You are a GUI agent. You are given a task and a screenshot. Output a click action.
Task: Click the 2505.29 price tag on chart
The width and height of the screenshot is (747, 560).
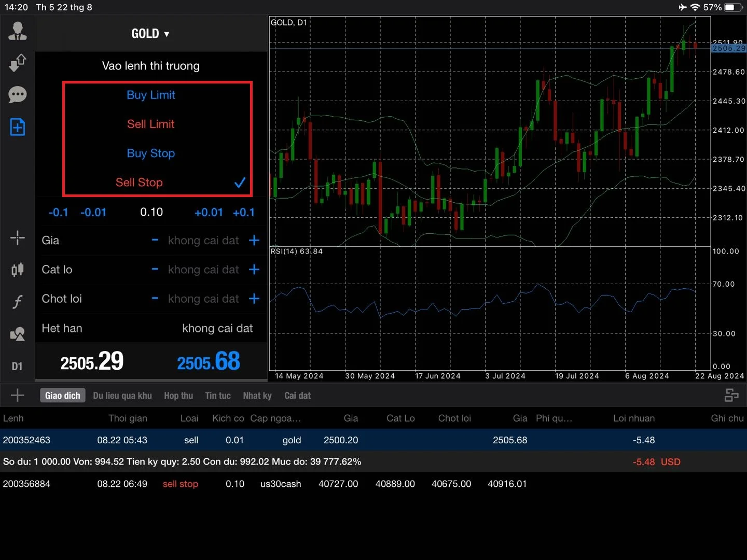pyautogui.click(x=729, y=48)
